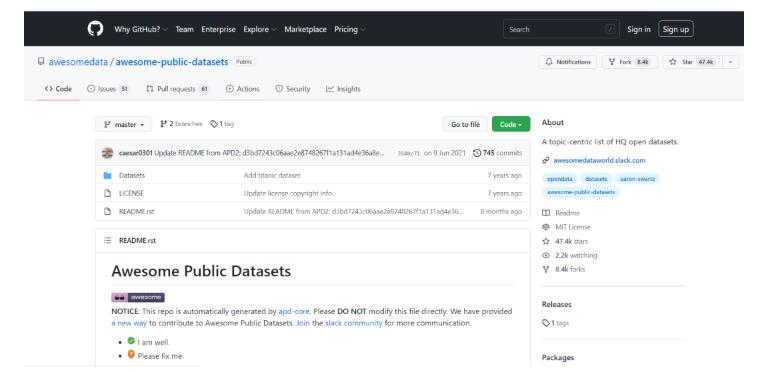Click the tag icon under Releases

pos(546,323)
